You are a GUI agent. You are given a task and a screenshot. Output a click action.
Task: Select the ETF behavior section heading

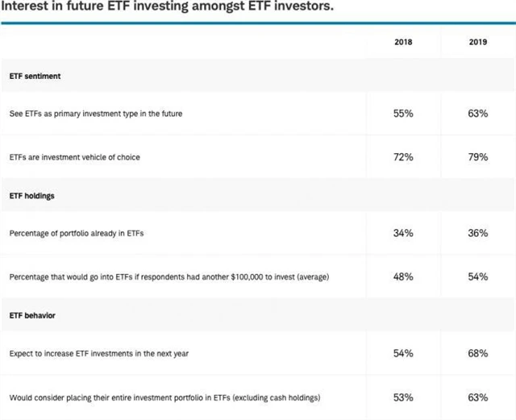click(34, 315)
